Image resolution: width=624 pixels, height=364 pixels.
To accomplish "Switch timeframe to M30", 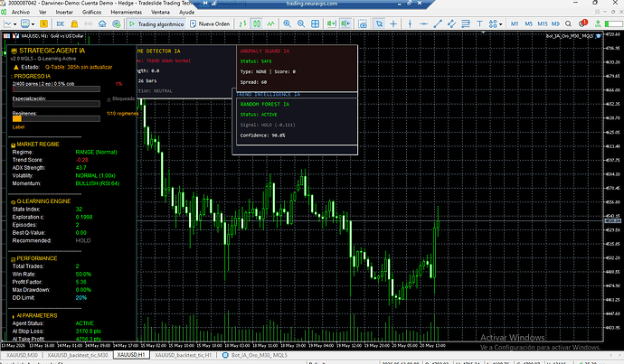I will 555,23.
